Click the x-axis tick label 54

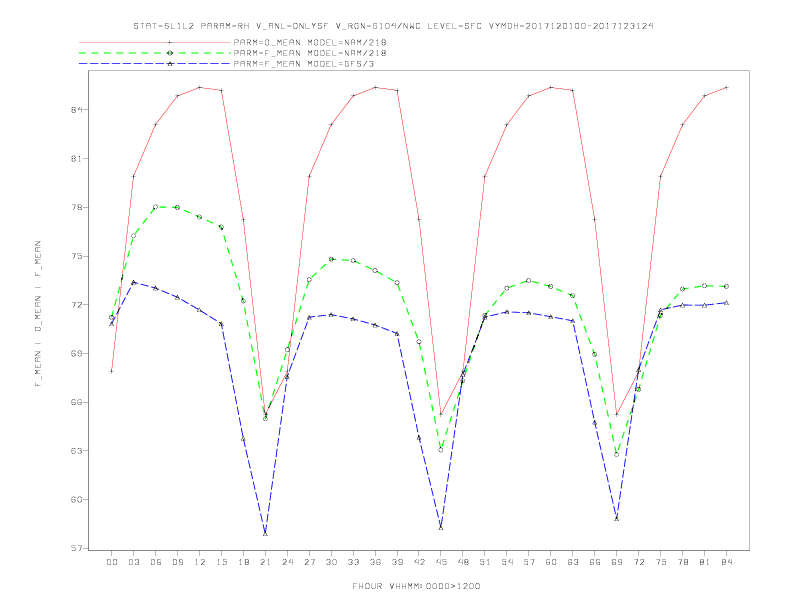coord(507,562)
